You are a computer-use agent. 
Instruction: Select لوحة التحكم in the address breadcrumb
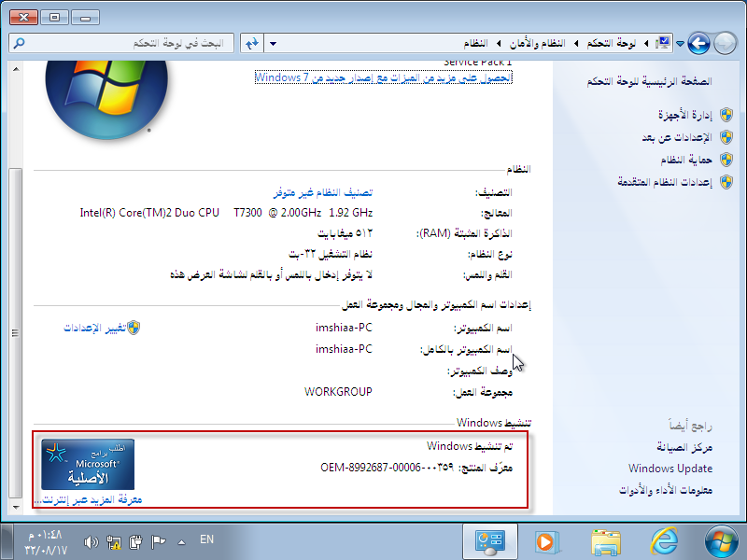(612, 43)
